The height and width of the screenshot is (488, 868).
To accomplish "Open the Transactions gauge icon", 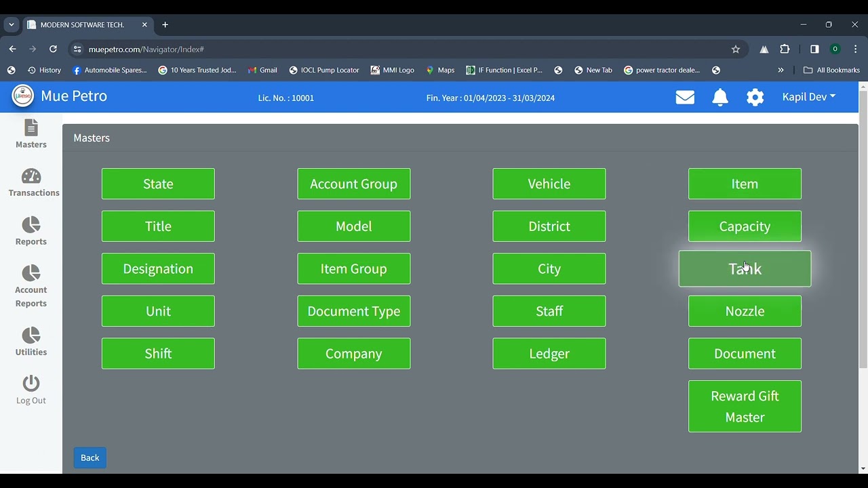I will 31,176.
